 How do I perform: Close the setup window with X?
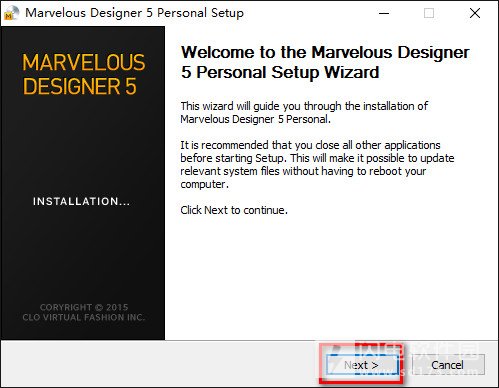475,13
